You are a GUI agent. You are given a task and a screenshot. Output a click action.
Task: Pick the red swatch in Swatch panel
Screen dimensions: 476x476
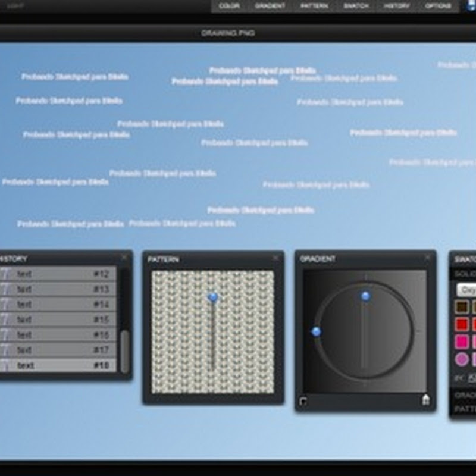(x=462, y=324)
